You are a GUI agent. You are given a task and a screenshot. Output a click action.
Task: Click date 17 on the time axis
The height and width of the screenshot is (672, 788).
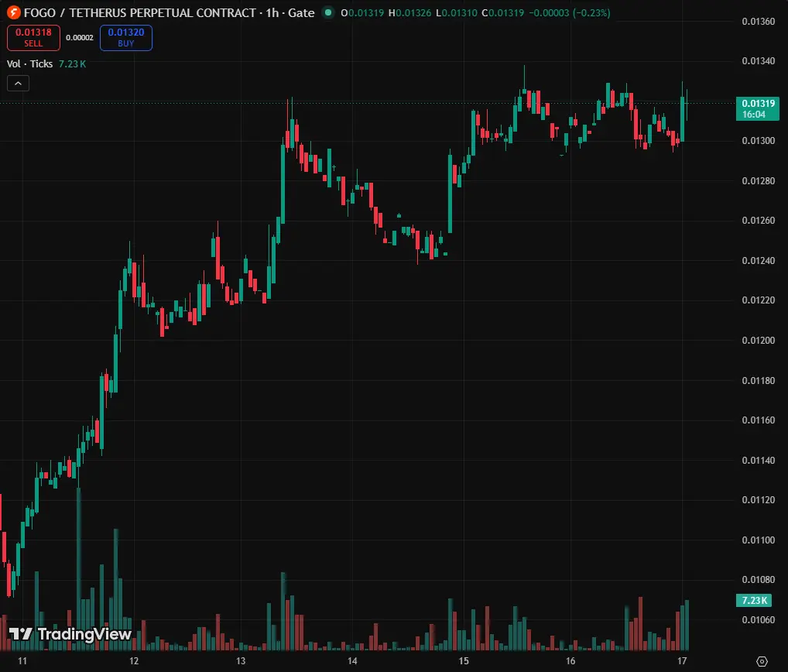[682, 661]
